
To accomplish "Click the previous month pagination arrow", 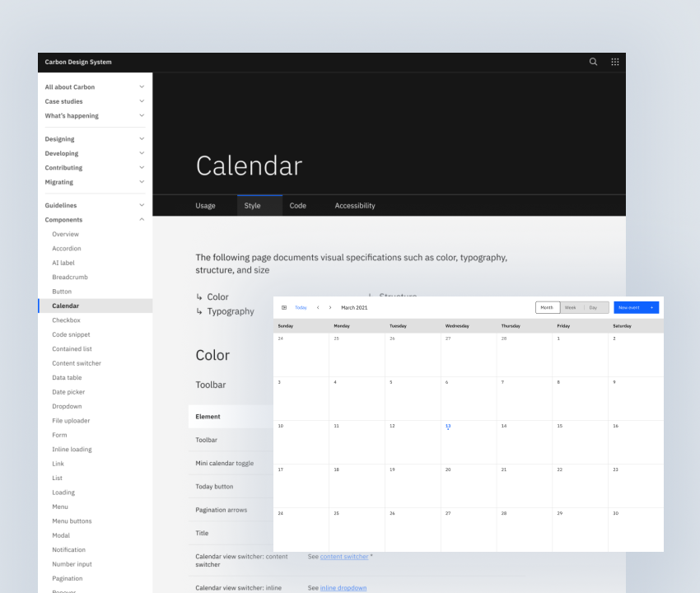I will (x=317, y=307).
